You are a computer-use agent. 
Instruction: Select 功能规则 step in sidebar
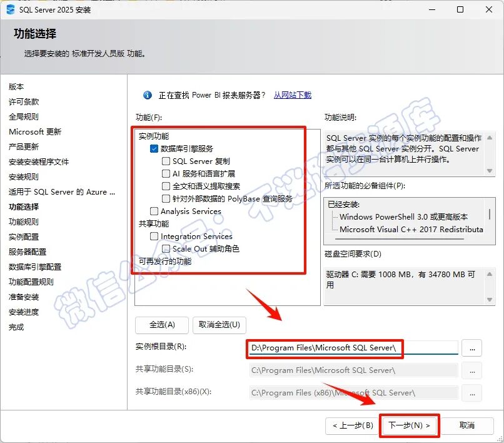(x=24, y=221)
